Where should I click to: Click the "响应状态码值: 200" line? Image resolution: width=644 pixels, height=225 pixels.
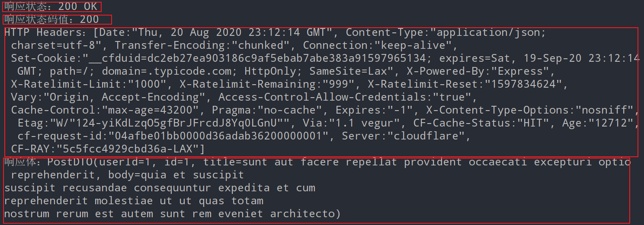(51, 19)
